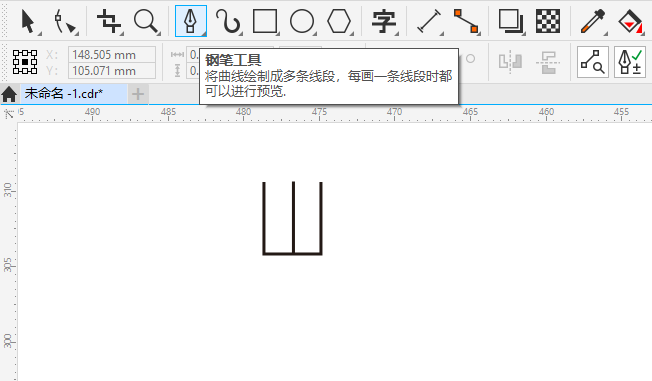Viewport: 652px width, 381px height.
Task: Select the Pen tool
Action: click(x=190, y=21)
